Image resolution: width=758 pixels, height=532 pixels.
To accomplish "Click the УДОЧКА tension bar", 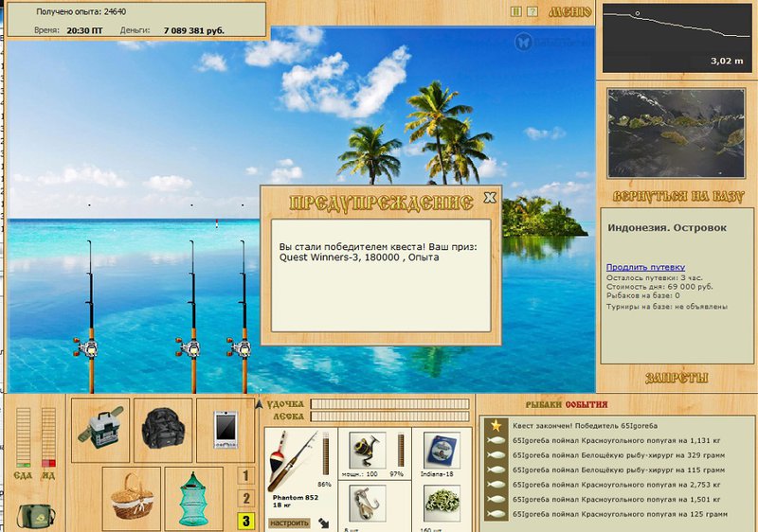I will (x=389, y=403).
